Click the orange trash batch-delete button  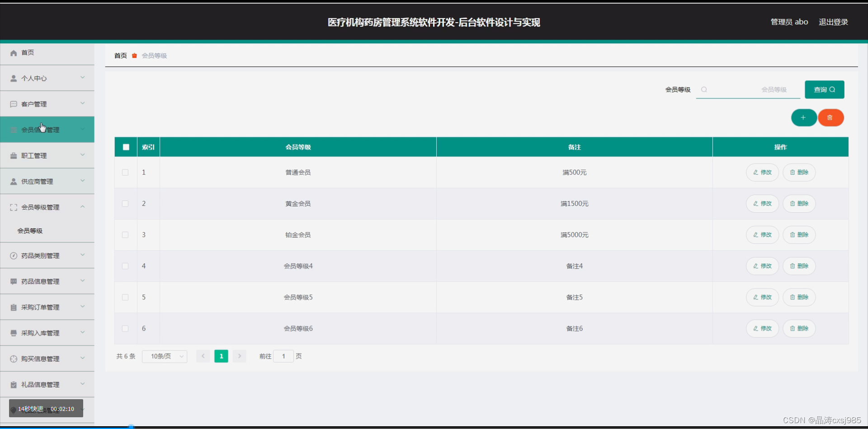coord(830,118)
